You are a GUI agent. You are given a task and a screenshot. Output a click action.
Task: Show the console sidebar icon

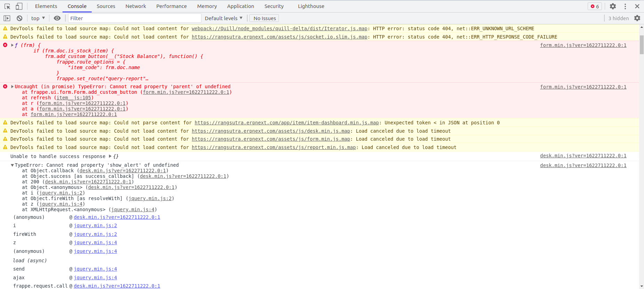tap(7, 18)
